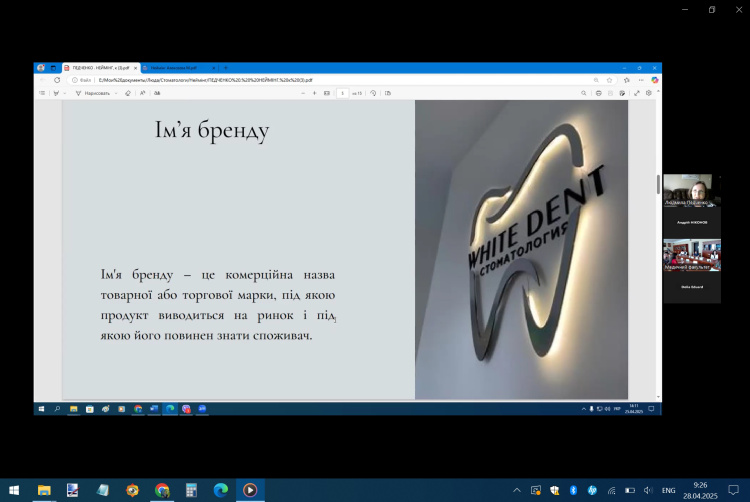This screenshot has width=750, height=502.
Task: Zoom out the PDF with the minus button
Action: pos(303,93)
